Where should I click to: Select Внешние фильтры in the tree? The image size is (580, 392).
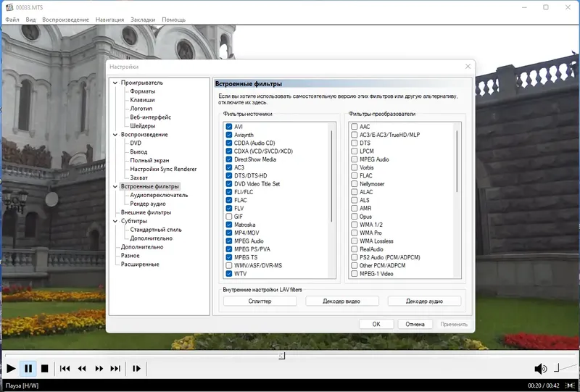pos(146,212)
